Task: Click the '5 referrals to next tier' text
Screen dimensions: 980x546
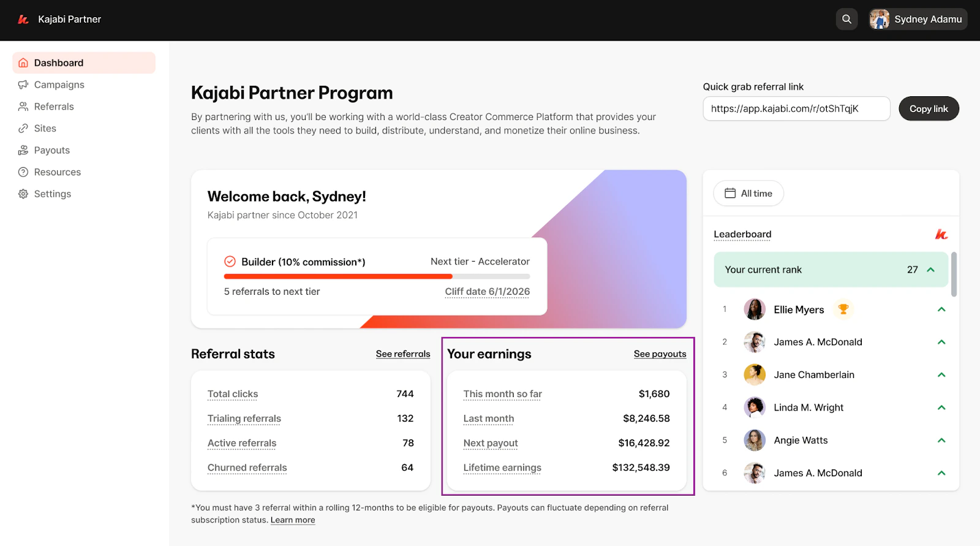Action: [x=272, y=292]
